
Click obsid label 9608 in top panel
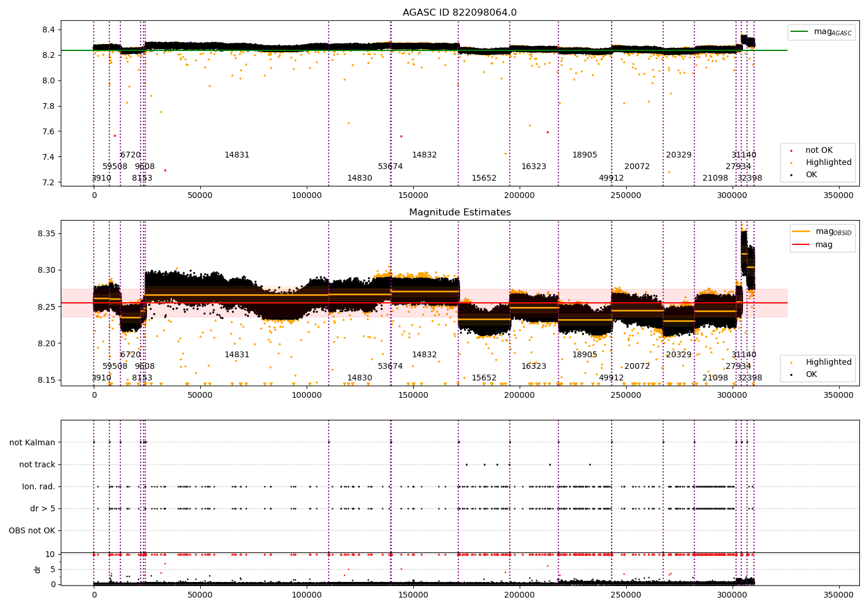[x=145, y=167]
